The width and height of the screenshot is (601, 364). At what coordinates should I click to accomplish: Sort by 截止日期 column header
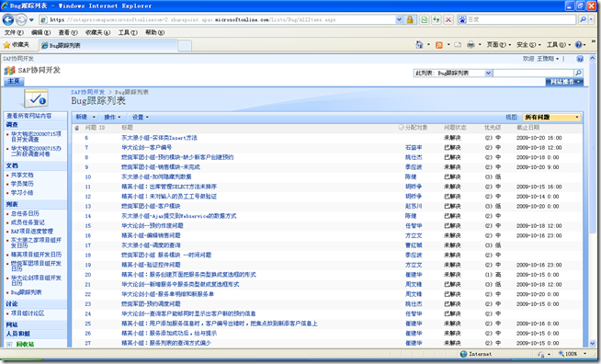528,128
